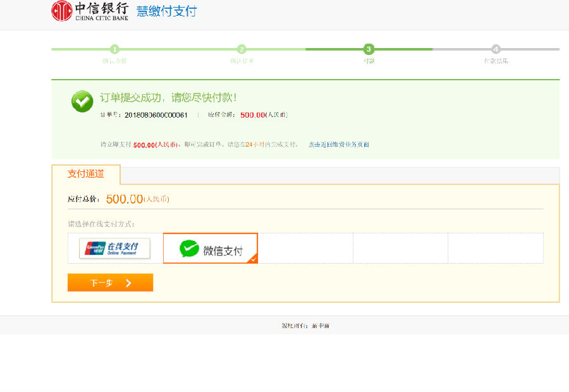Image resolution: width=569 pixels, height=392 pixels.
Task: Click the order number 2018080600000061
Action: click(x=156, y=115)
